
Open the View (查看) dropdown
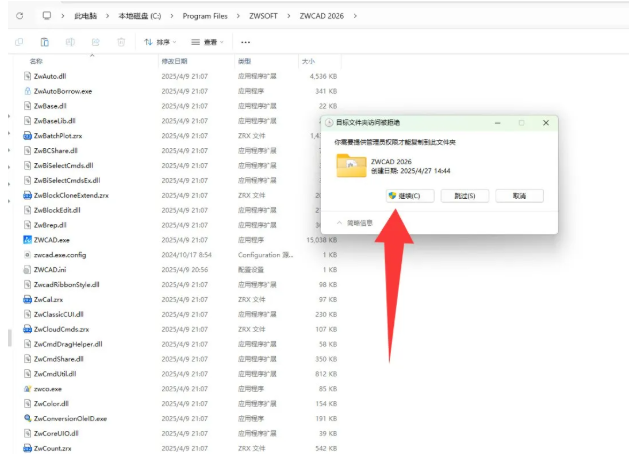209,42
